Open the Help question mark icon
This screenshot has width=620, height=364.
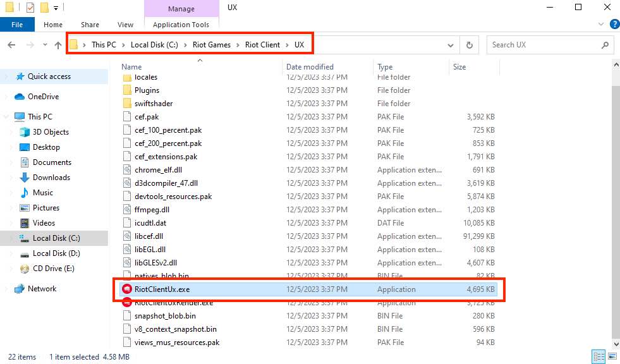coord(615,24)
